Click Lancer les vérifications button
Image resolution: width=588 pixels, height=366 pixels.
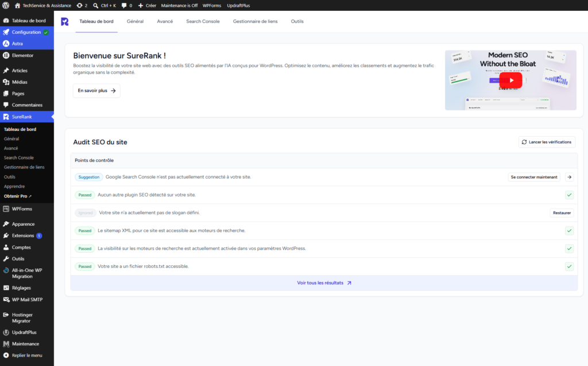[547, 142]
